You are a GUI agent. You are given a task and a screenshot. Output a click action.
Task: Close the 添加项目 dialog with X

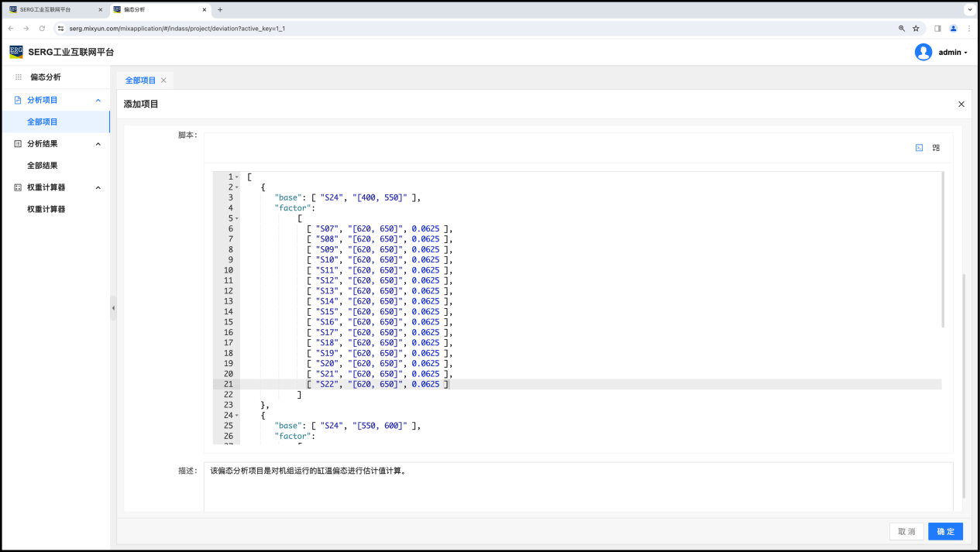click(x=961, y=105)
